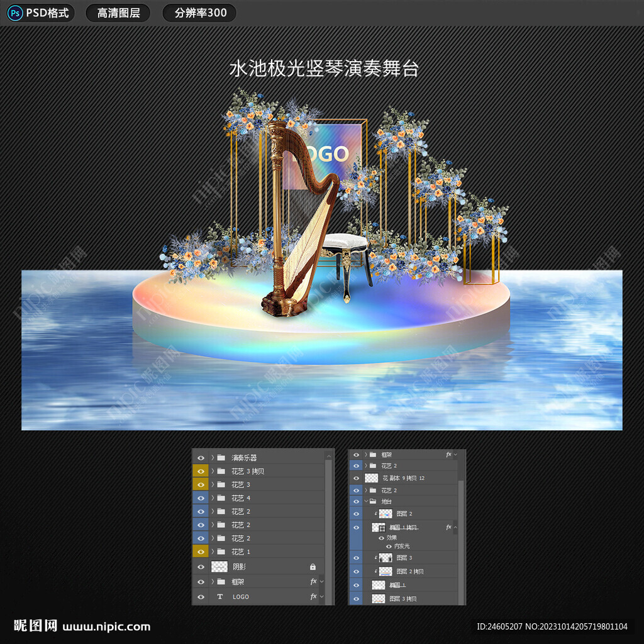Click the folder icon of 花艺 1 group

(221, 552)
